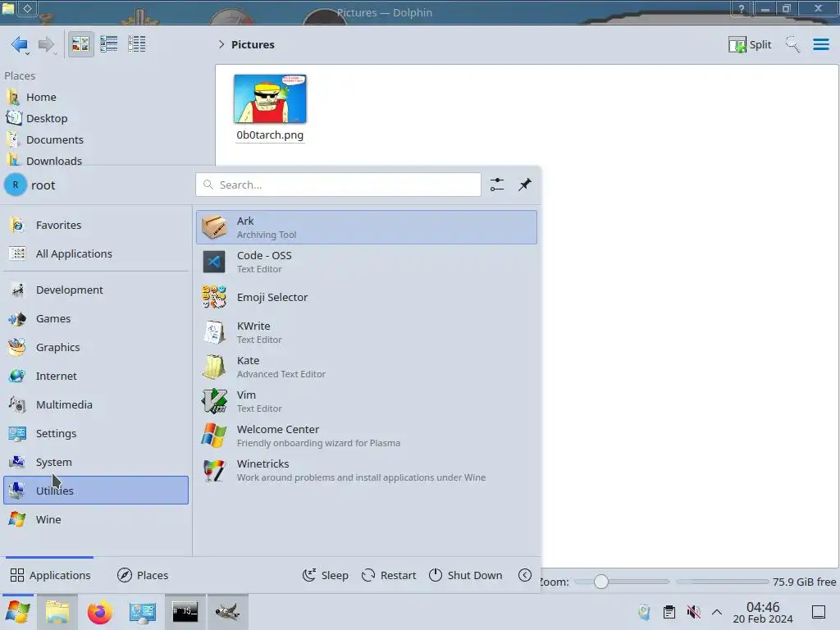This screenshot has width=840, height=630.
Task: Select Favorites category
Action: [x=96, y=225]
